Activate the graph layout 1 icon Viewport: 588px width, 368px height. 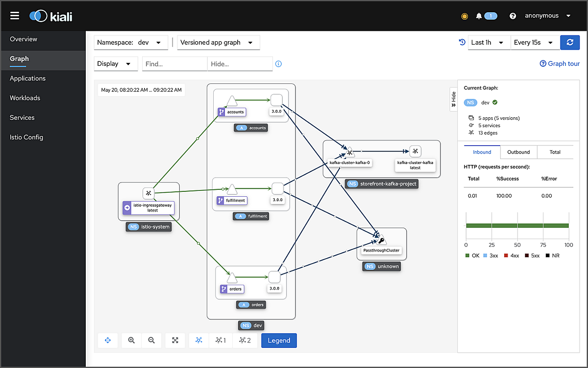pyautogui.click(x=220, y=340)
